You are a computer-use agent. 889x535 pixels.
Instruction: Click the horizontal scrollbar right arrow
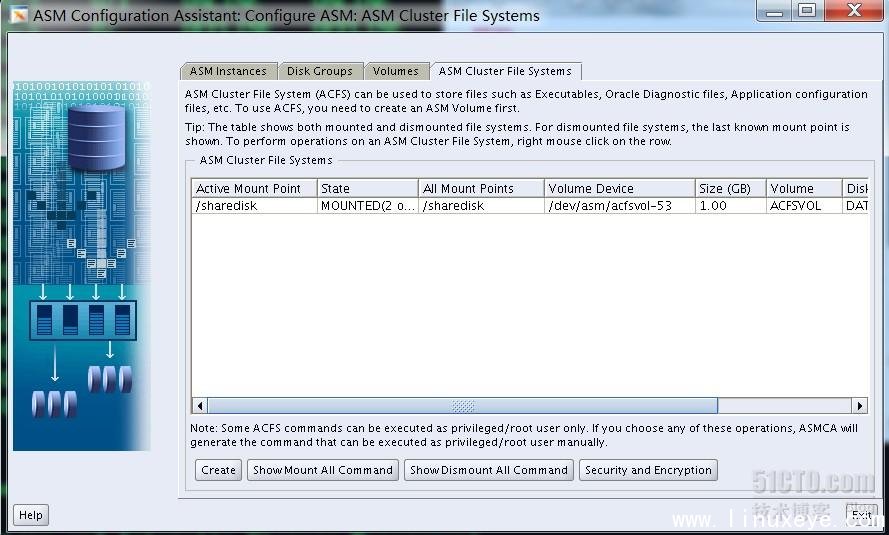point(860,406)
